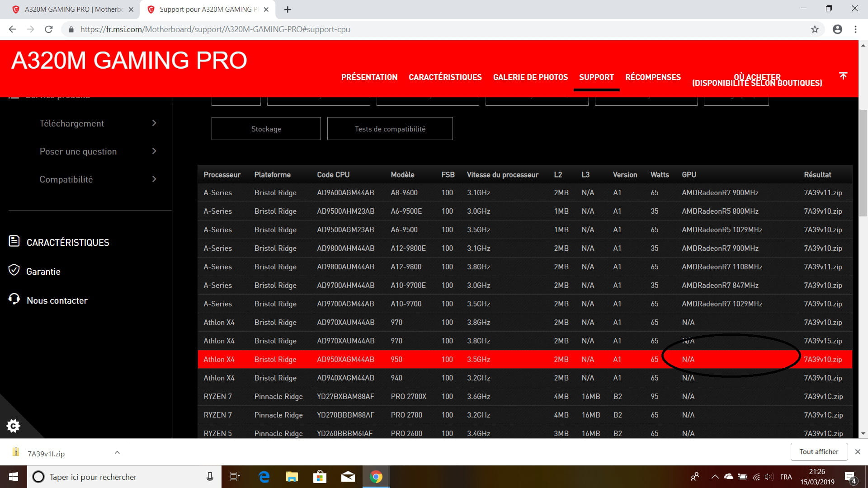Click the Windows search box
This screenshot has width=868, height=488.
[x=124, y=477]
